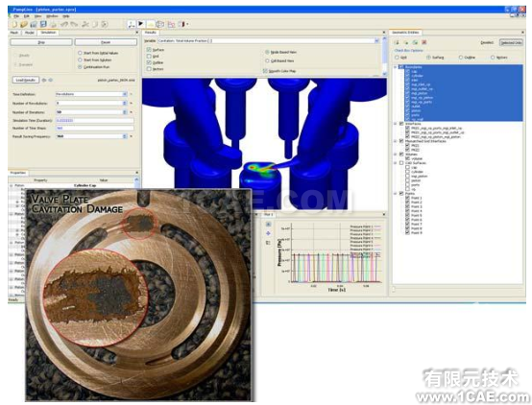
Task: Switch to the Mesh tab
Action: coord(14,33)
